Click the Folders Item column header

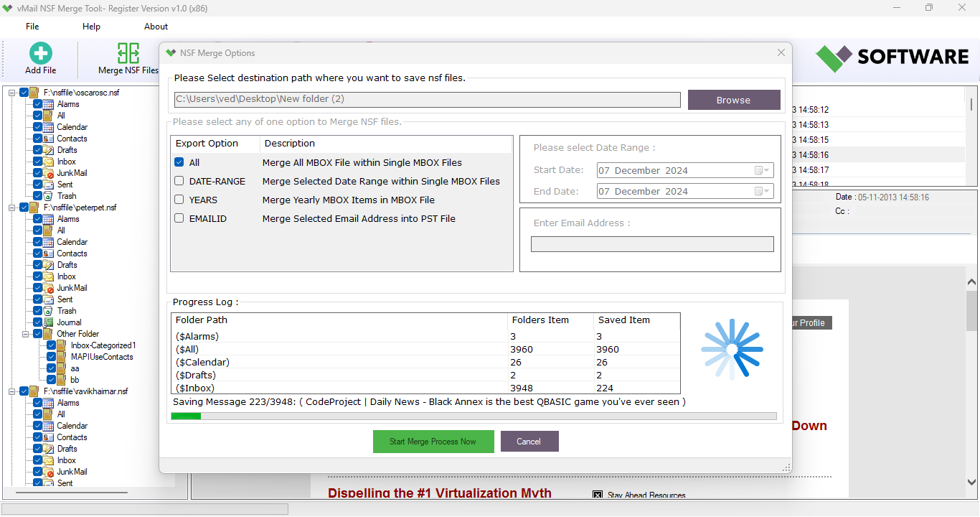coord(550,320)
